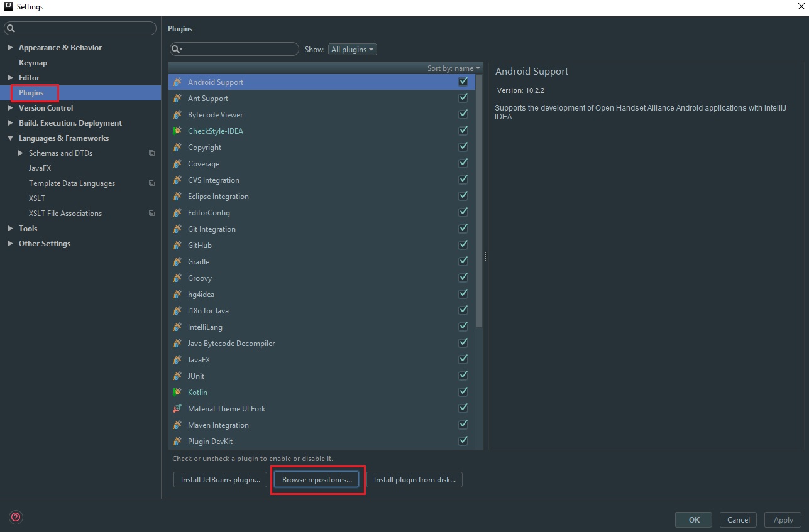Click the Cancel button
809x532 pixels.
coord(739,519)
